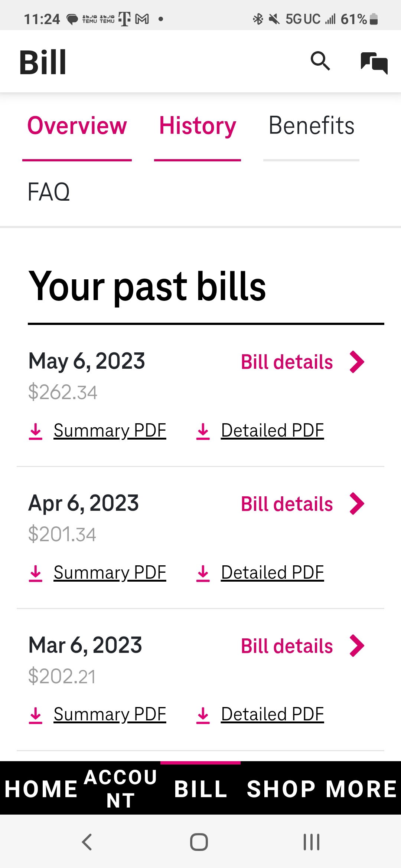Viewport: 401px width, 868px height.
Task: Tap download icon for May Summary PDF
Action: point(36,431)
